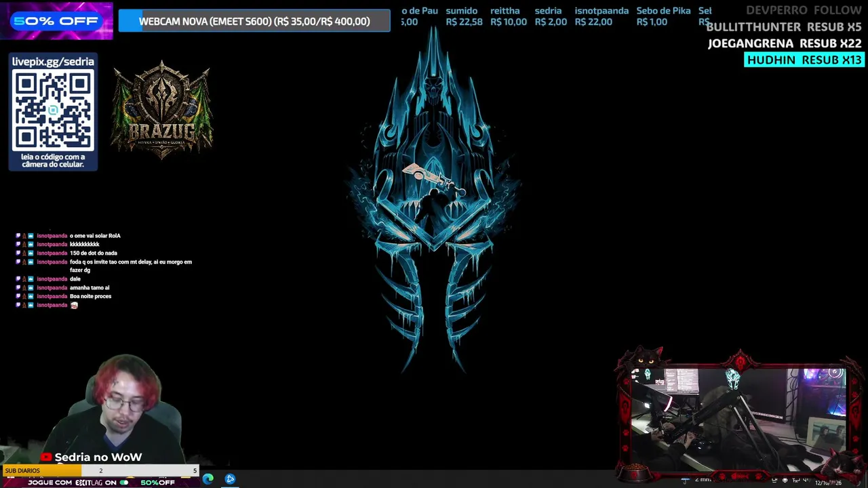Click chat message '150 de dot do nada'
The image size is (868, 488).
tap(94, 253)
